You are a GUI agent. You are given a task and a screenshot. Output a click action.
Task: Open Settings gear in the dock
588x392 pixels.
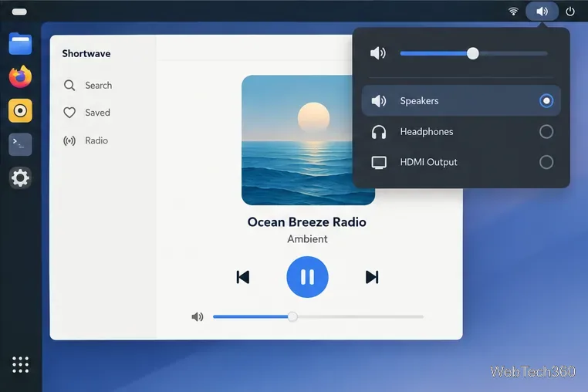pos(20,177)
